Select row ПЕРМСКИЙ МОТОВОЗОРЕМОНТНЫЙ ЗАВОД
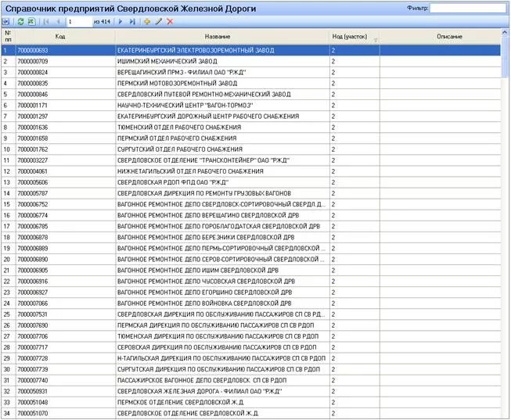511x420 pixels. point(251,83)
